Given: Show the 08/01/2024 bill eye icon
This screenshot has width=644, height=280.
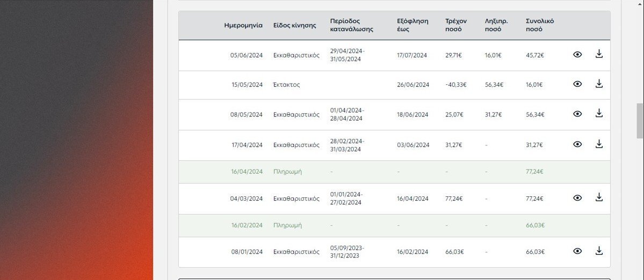Looking at the screenshot, I should (x=577, y=252).
